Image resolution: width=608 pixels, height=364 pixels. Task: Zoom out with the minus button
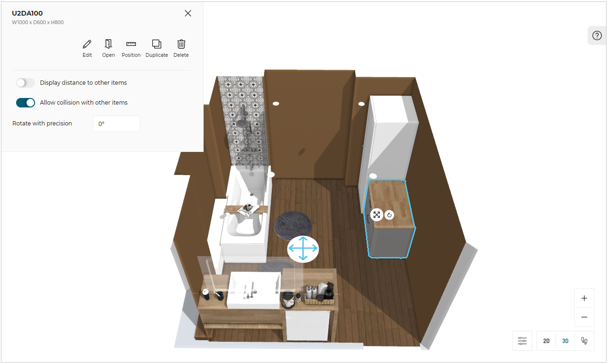coord(584,317)
